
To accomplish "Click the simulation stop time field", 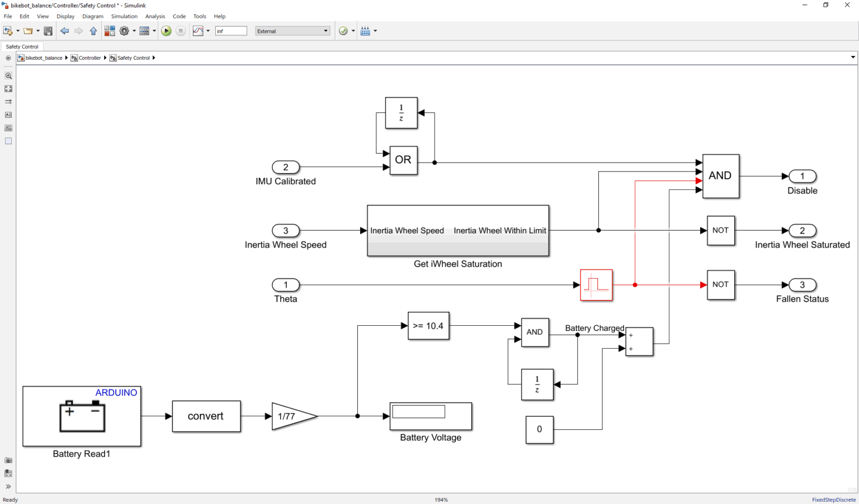I will [x=231, y=31].
